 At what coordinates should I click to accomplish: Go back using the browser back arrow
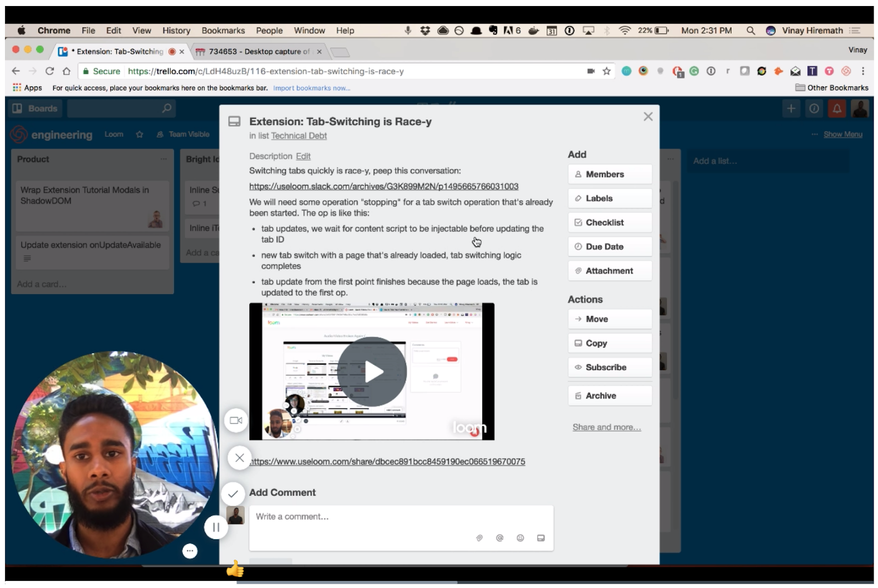coord(16,71)
